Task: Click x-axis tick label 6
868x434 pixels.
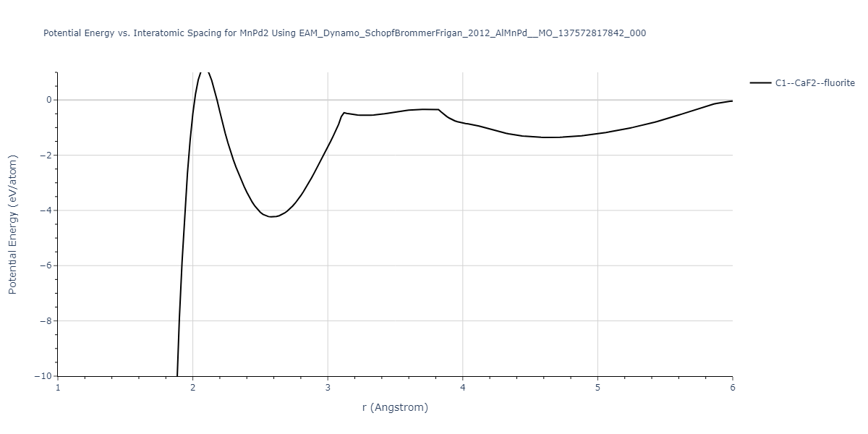Action: coord(733,388)
